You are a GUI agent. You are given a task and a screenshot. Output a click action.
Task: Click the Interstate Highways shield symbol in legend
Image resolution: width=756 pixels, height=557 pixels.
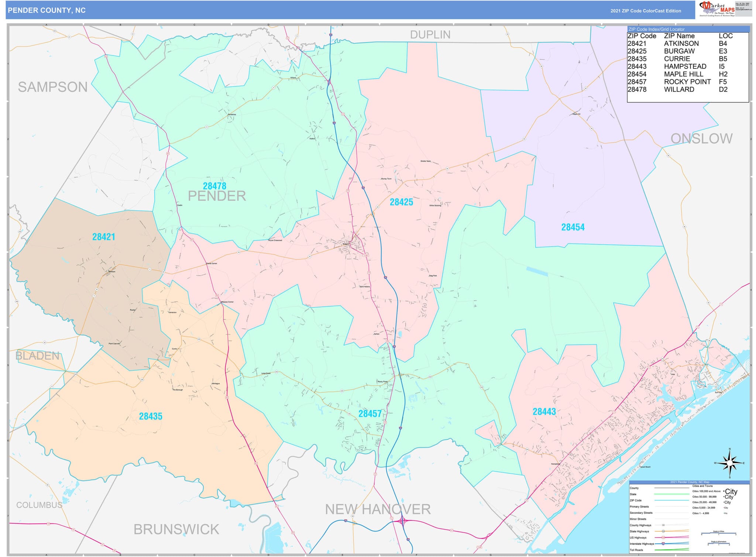(663, 544)
